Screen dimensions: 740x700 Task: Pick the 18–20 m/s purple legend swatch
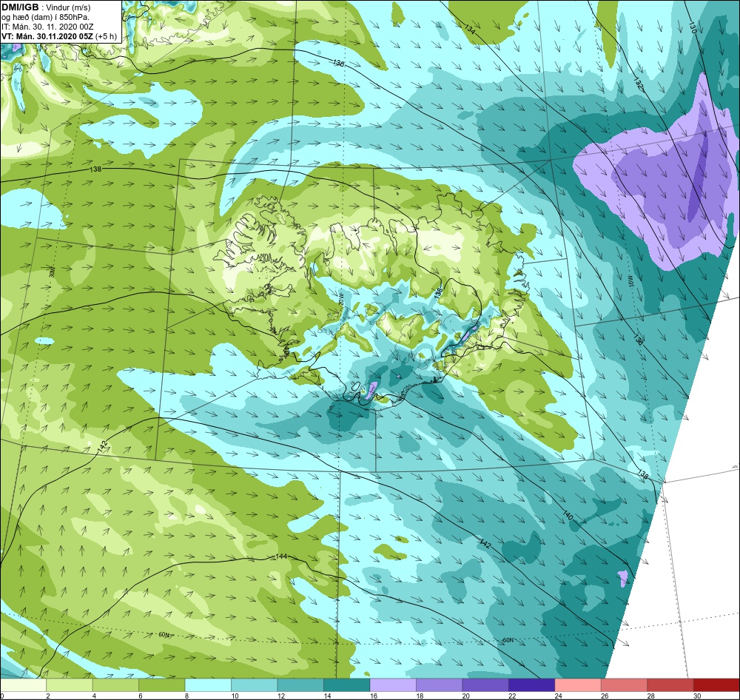(440, 685)
